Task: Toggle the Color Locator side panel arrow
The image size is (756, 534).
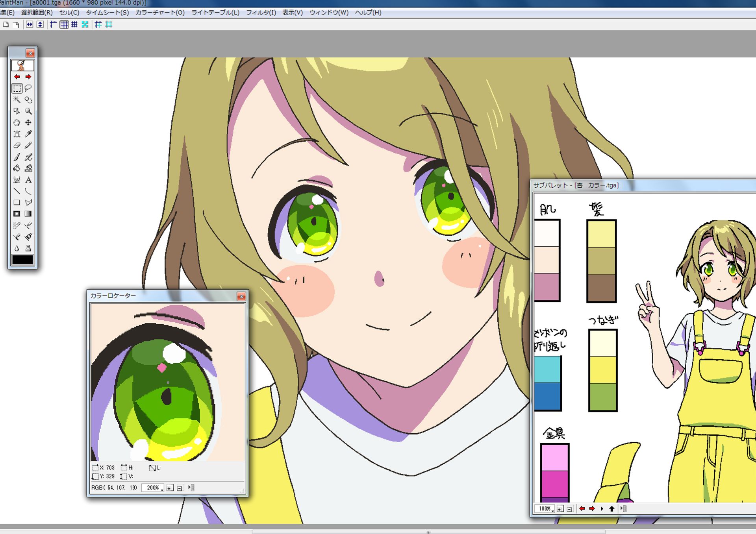Action: click(x=191, y=488)
